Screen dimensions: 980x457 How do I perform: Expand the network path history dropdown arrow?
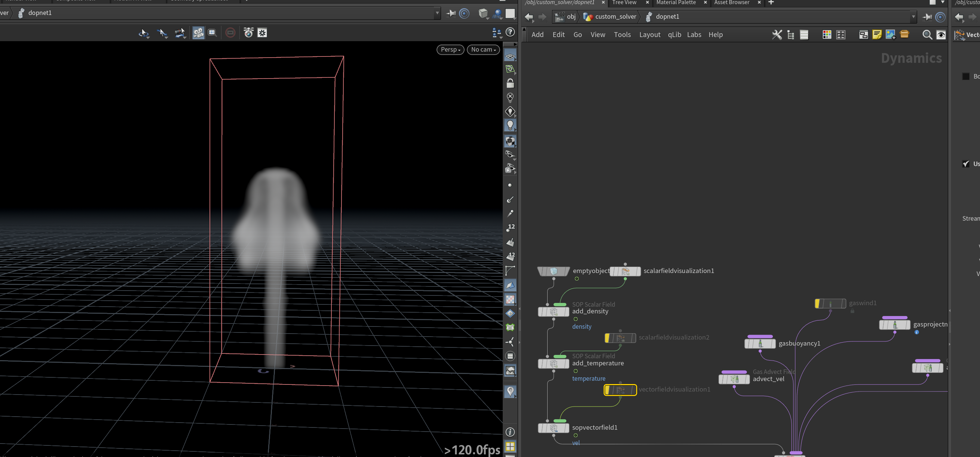[913, 17]
